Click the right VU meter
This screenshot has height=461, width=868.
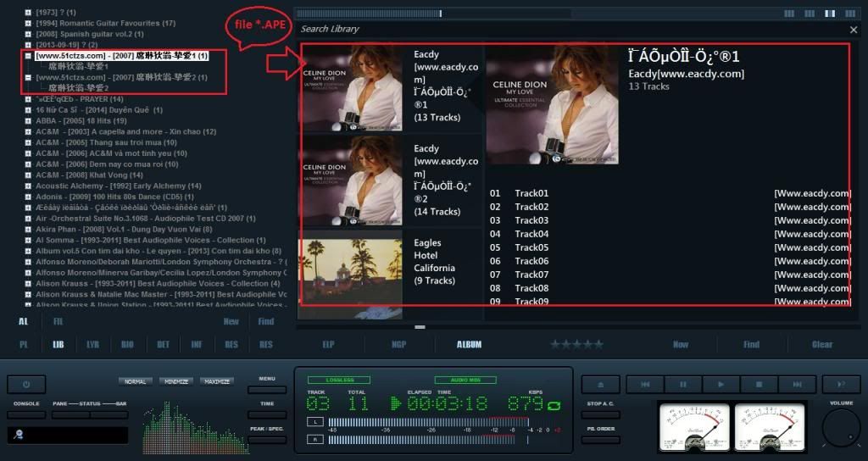pos(770,427)
